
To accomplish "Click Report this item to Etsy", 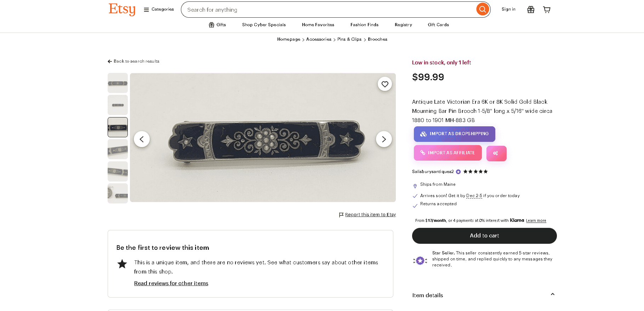I will [x=370, y=215].
